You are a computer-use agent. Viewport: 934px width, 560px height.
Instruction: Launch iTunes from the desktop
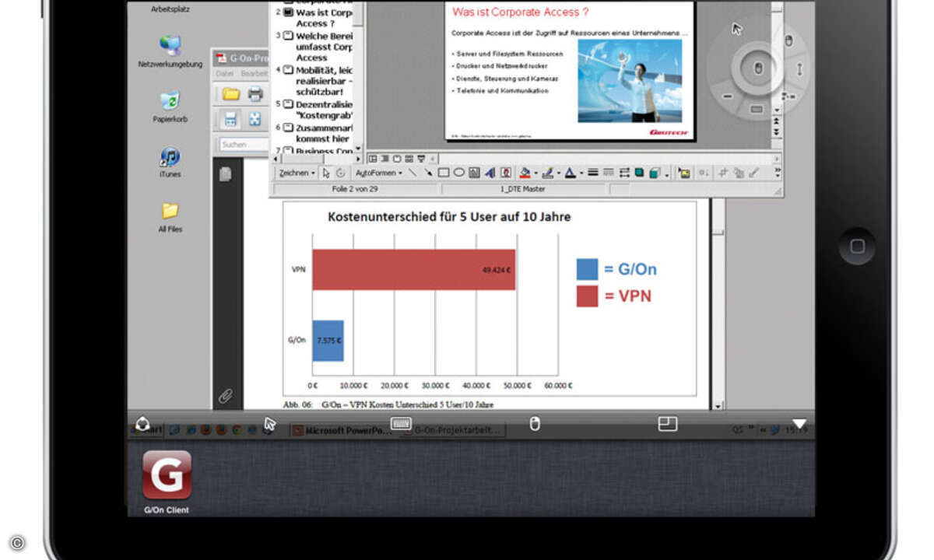[x=170, y=157]
